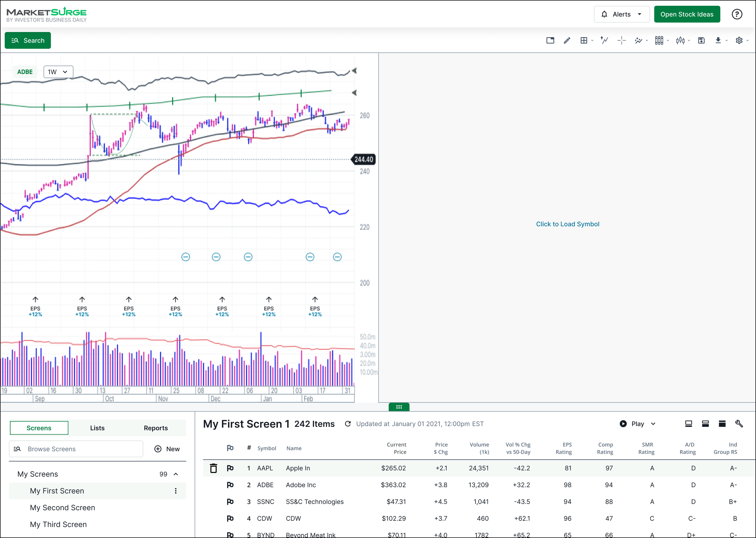Select the pencil drawing tool

coord(567,41)
